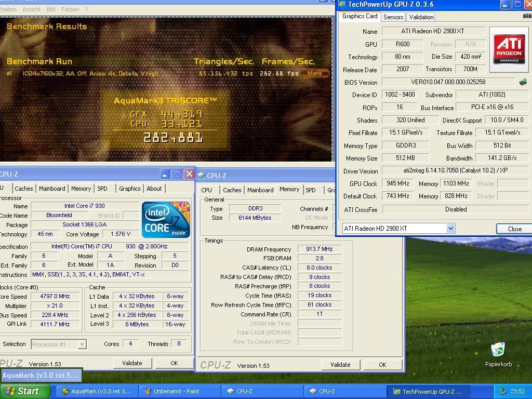Open the Bild menu in Paint

pos(51,9)
